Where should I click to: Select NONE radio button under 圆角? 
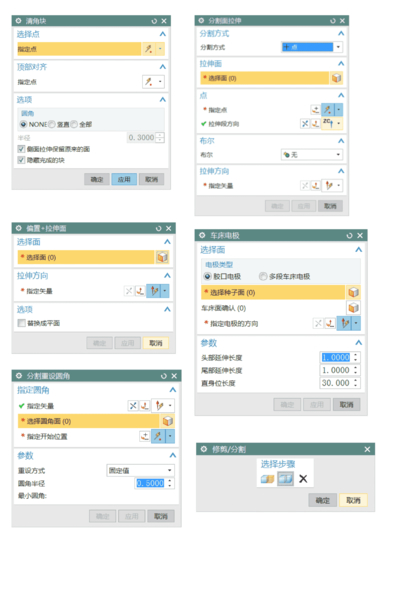[x=23, y=124]
